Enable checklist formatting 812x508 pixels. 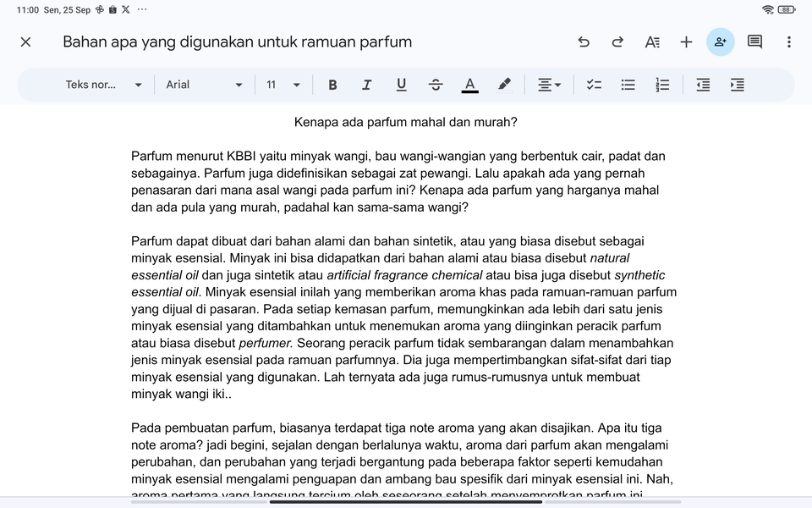pos(594,84)
